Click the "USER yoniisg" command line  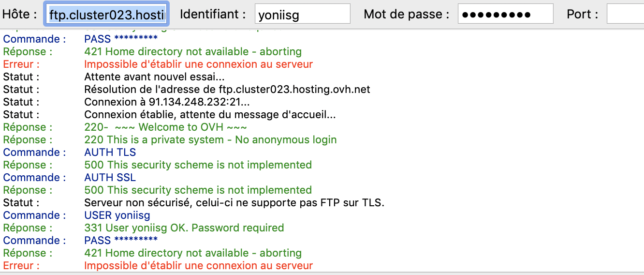point(117,215)
